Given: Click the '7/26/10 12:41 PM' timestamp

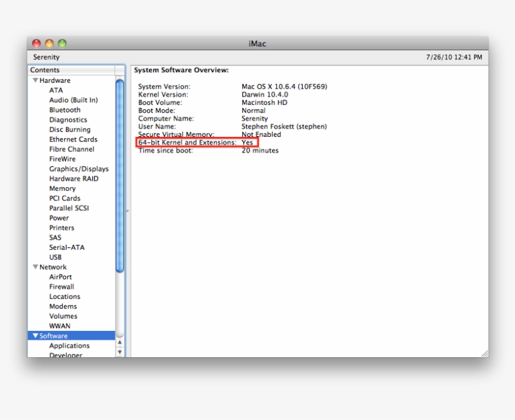Looking at the screenshot, I should [454, 57].
